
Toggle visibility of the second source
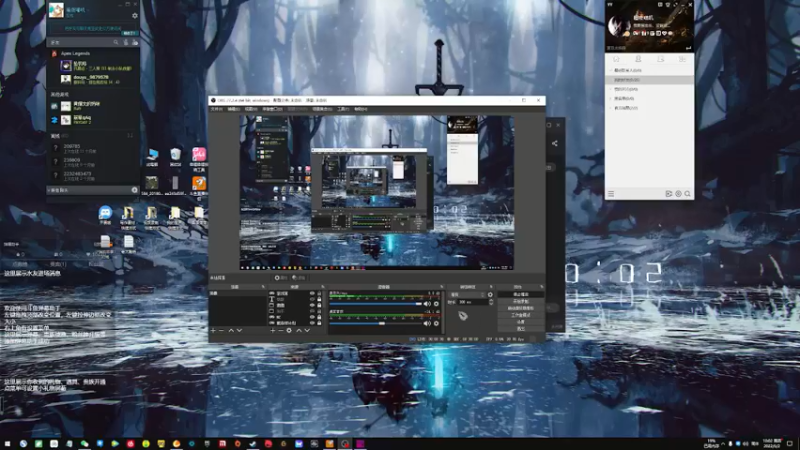312,299
